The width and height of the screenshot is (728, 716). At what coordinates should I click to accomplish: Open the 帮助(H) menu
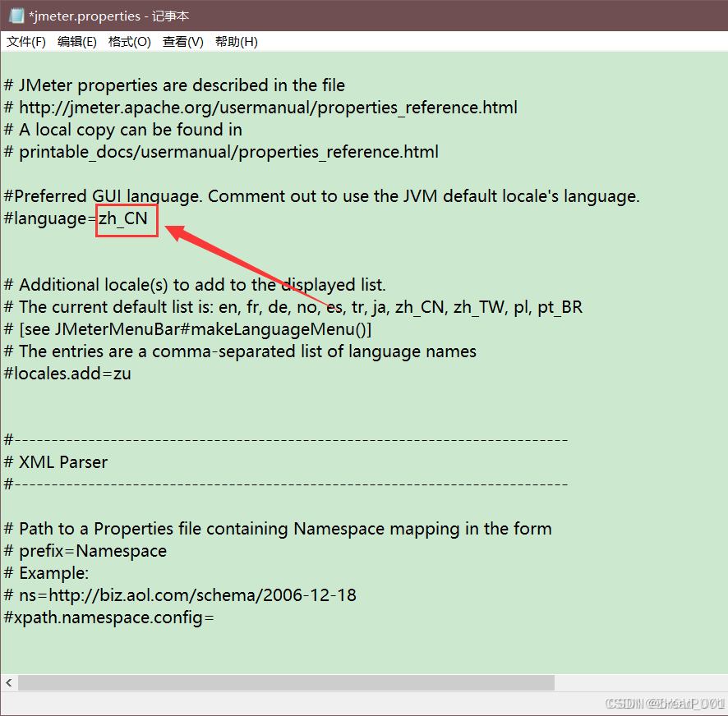(x=236, y=41)
